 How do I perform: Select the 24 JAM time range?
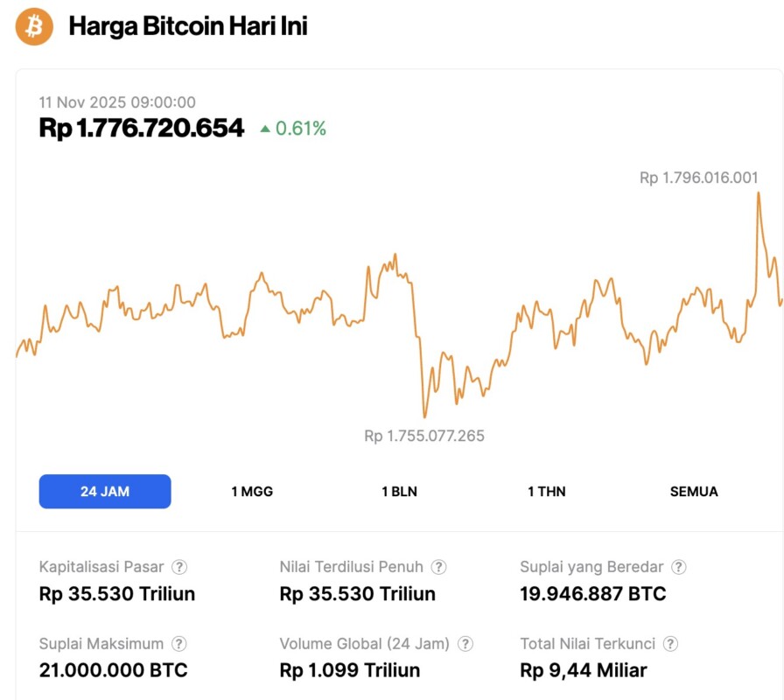[105, 492]
